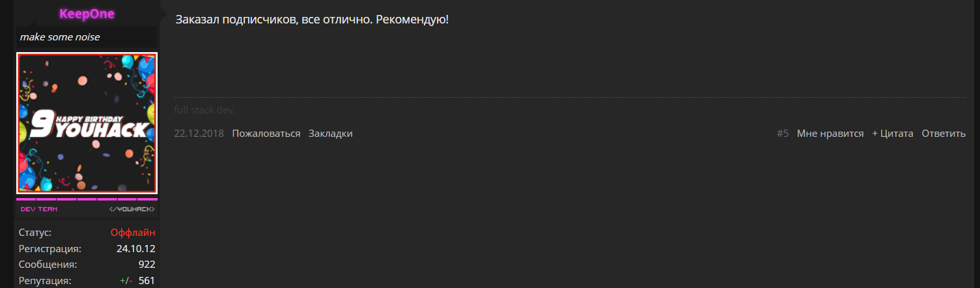Open the #5 post permalink
The image size is (980, 288).
[782, 134]
